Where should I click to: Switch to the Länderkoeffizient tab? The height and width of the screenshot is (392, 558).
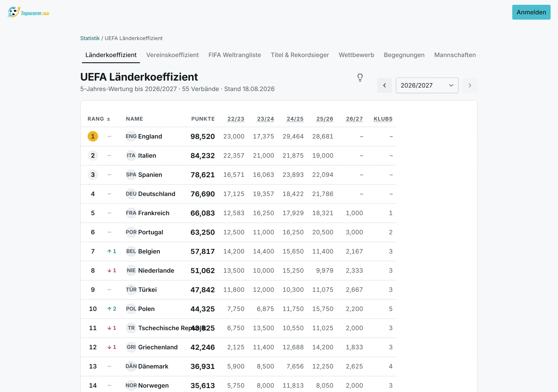coord(111,55)
